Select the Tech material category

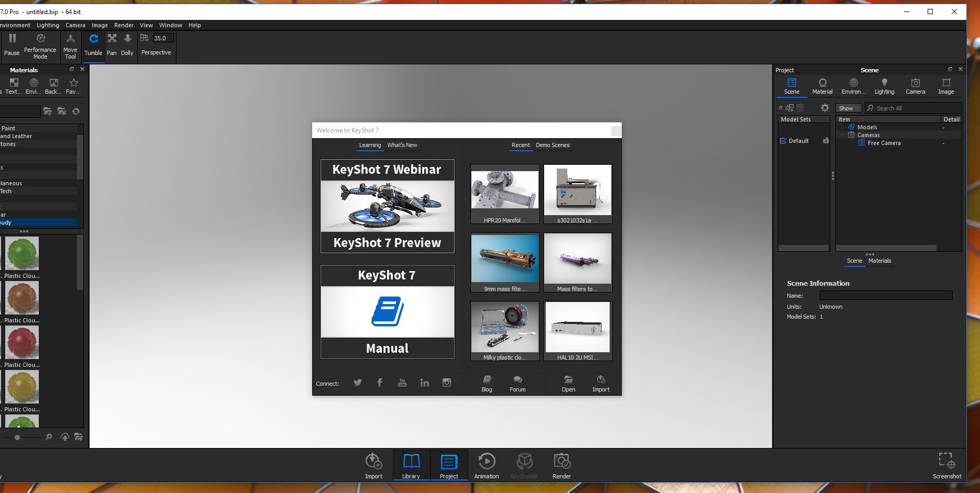click(38, 191)
